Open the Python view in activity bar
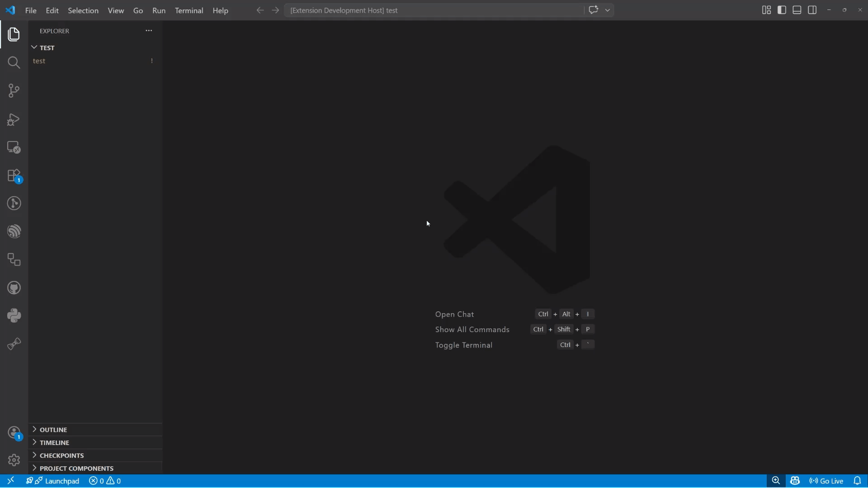 [x=14, y=316]
